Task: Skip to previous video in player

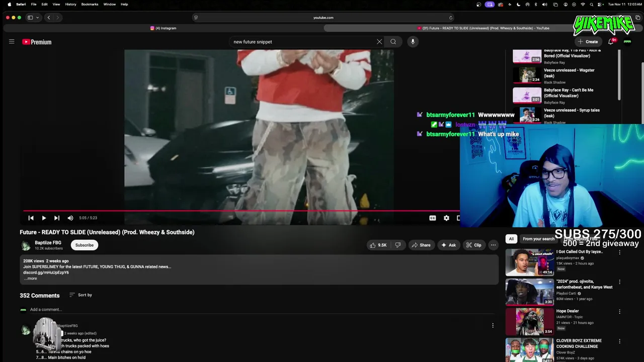Action: click(31, 218)
